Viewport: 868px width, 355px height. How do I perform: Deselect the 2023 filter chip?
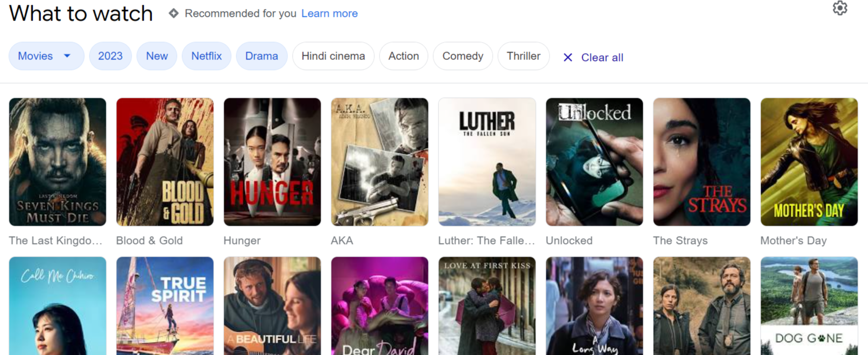point(110,56)
